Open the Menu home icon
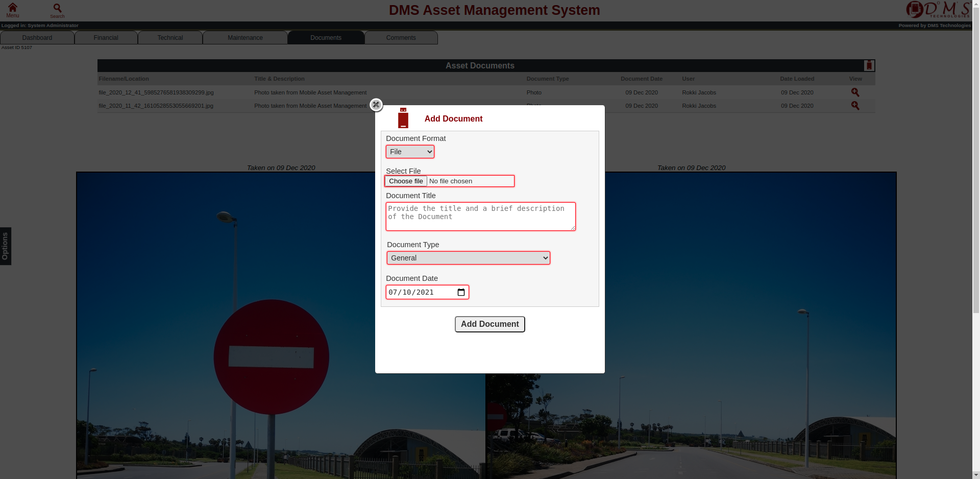The width and height of the screenshot is (980, 479). click(x=12, y=10)
